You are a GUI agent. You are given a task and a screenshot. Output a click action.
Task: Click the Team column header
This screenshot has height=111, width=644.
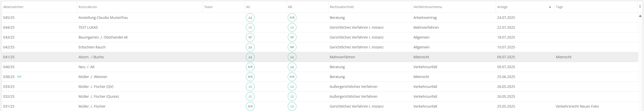tap(208, 7)
